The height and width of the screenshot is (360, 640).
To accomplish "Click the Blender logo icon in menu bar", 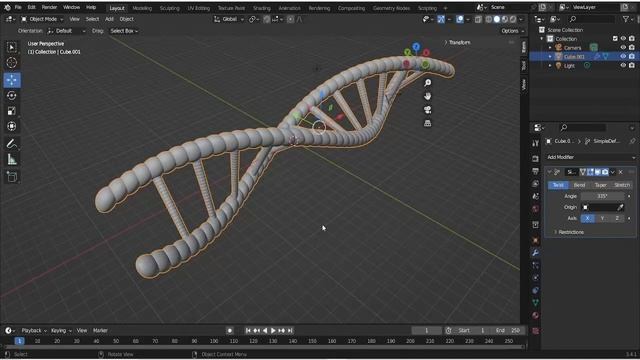I will 7,7.
